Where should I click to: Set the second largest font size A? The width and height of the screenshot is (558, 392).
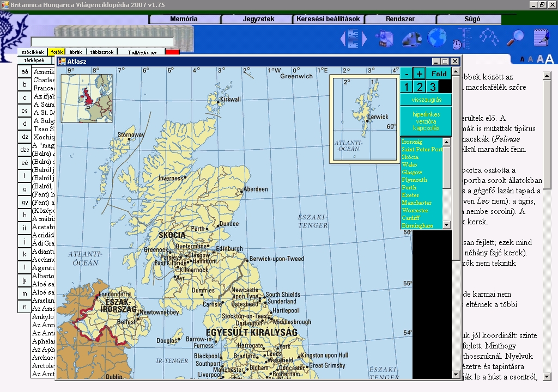pos(540,59)
